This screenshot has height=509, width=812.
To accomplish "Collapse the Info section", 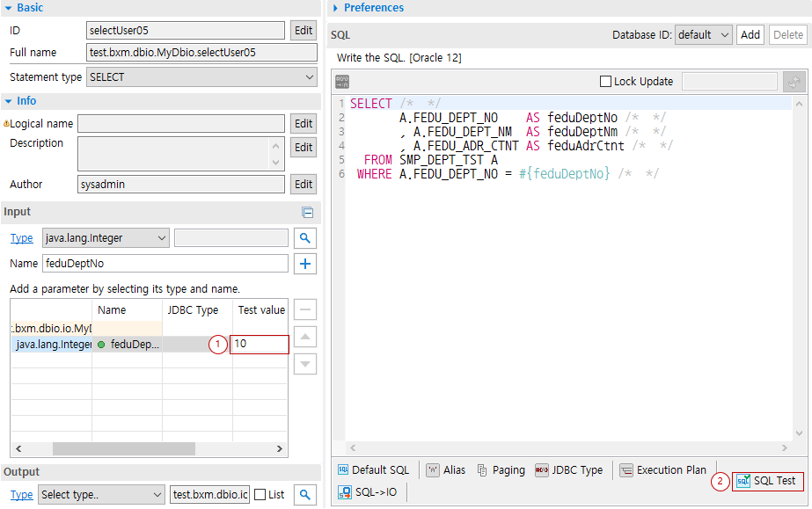I will coord(8,101).
